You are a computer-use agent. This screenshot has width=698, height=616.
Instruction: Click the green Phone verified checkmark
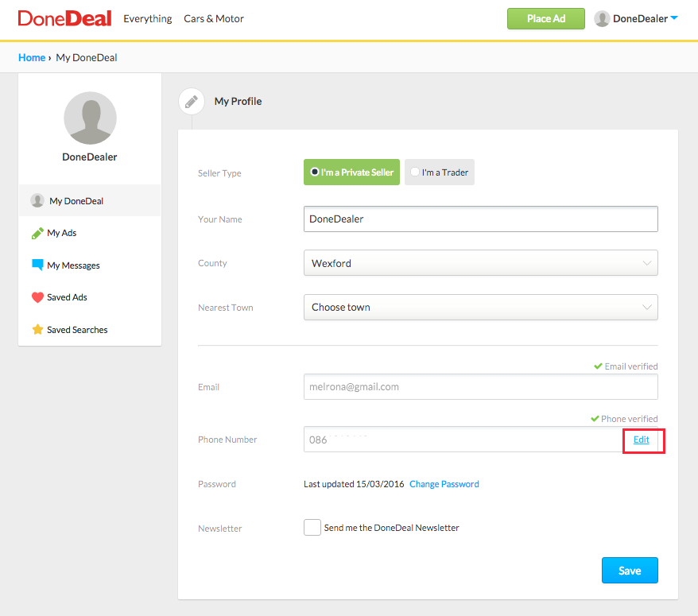[595, 419]
